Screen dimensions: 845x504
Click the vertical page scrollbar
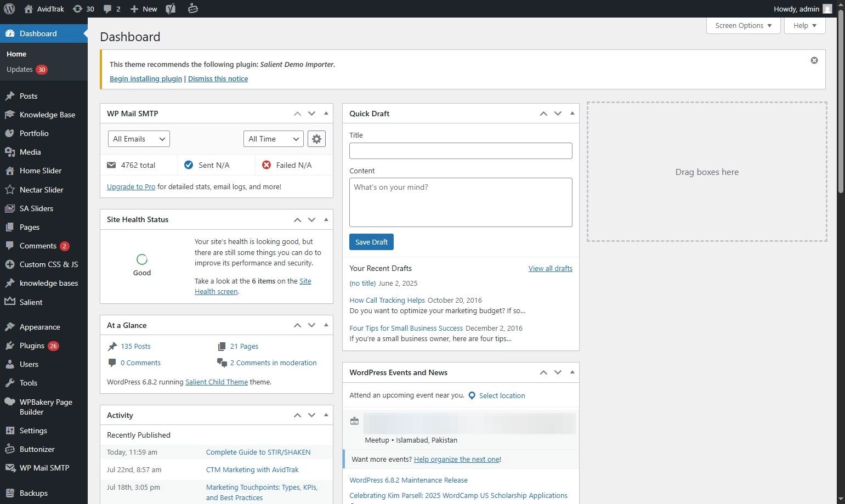click(x=841, y=101)
